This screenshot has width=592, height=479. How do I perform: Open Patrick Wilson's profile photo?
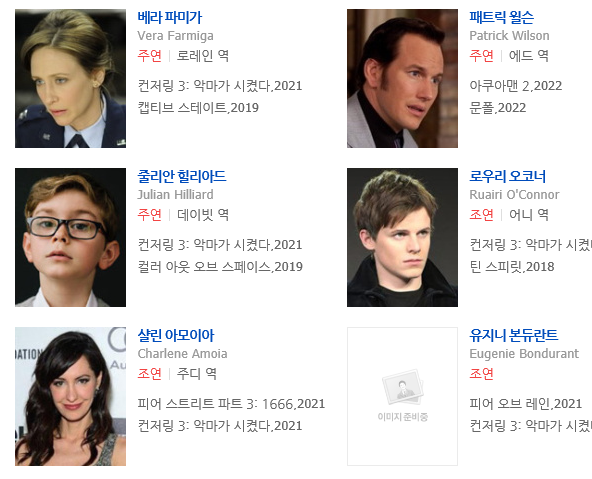pyautogui.click(x=402, y=79)
